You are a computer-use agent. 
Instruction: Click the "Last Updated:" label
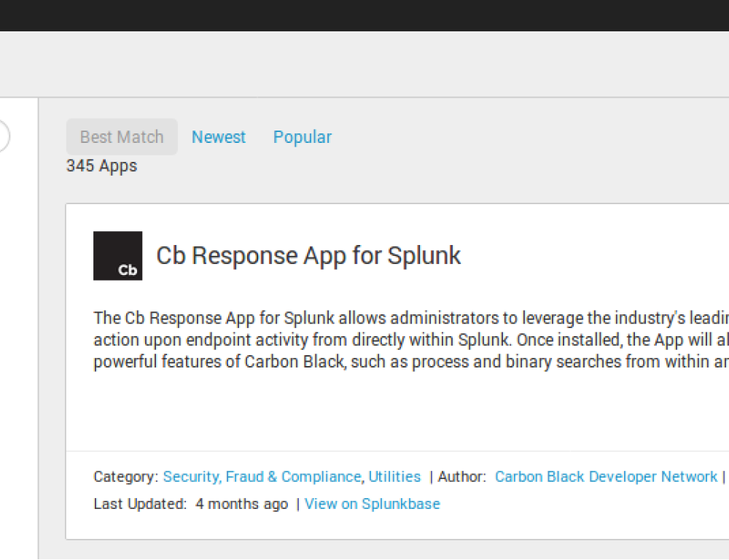tap(140, 504)
